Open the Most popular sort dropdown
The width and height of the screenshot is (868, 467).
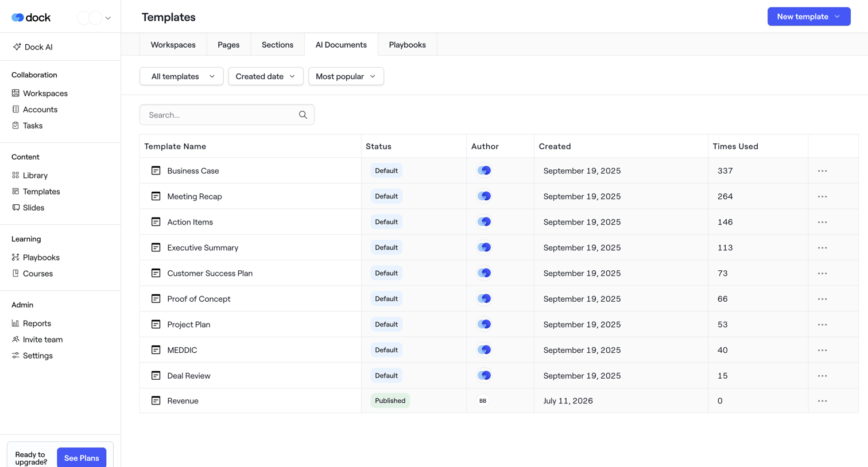pos(346,76)
